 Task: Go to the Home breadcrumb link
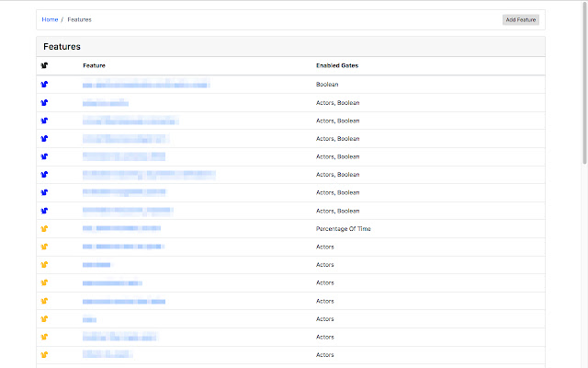(x=50, y=19)
